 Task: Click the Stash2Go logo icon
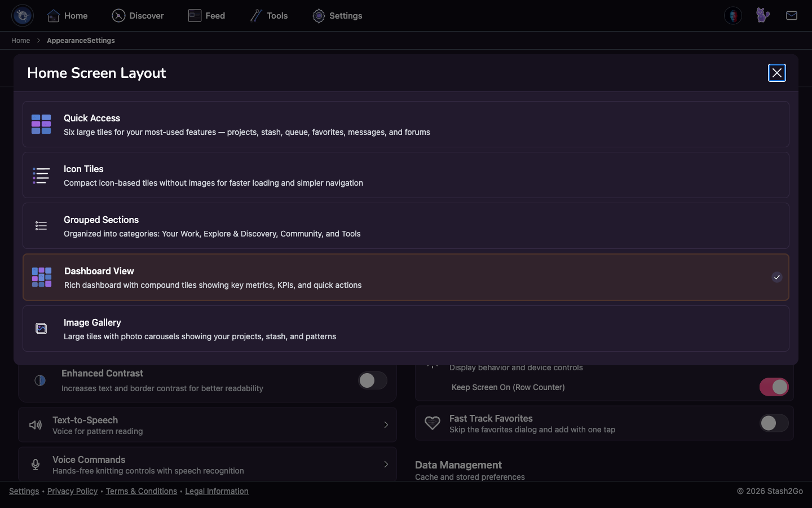(23, 16)
